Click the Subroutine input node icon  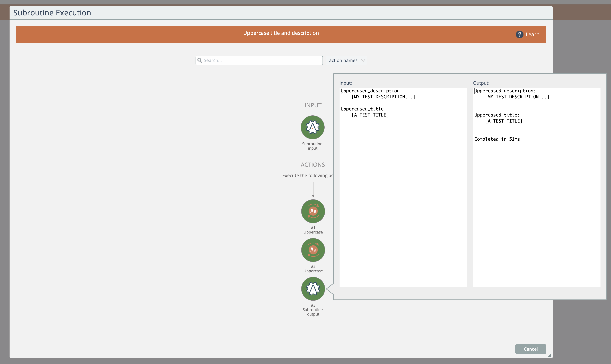pos(313,127)
